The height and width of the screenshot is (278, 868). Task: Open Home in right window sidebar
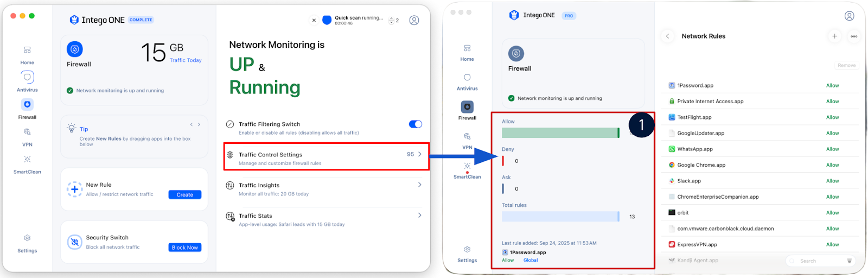point(467,53)
